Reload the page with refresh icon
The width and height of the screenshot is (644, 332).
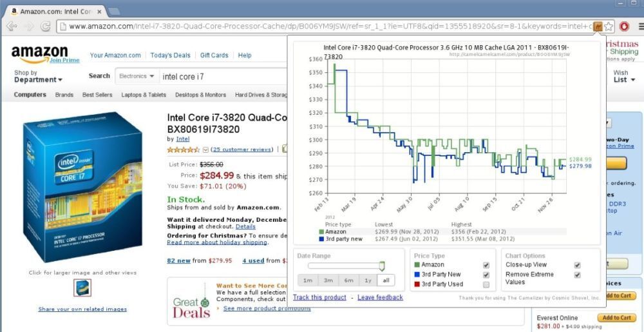point(45,26)
